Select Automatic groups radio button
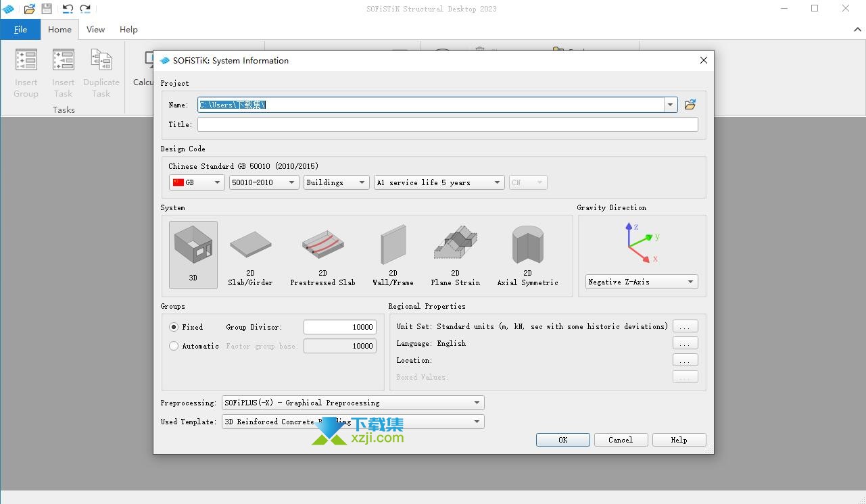Image resolution: width=866 pixels, height=504 pixels. click(174, 346)
